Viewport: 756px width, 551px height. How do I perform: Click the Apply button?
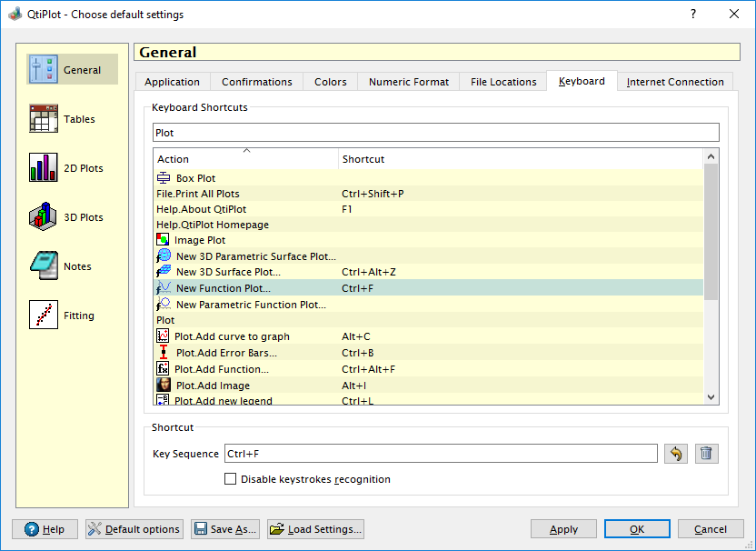point(563,529)
